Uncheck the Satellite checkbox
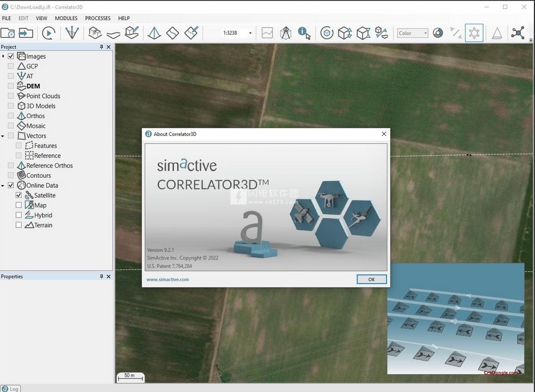The width and height of the screenshot is (535, 392). 19,195
